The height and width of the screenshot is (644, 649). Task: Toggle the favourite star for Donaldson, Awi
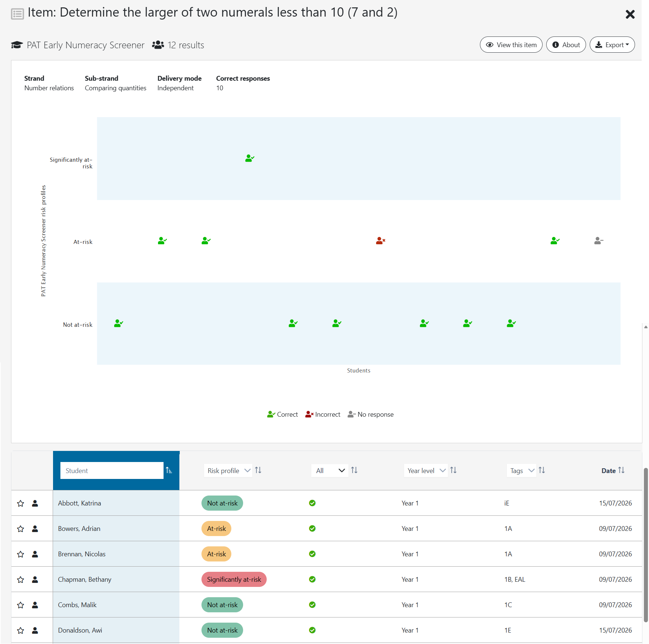click(21, 630)
